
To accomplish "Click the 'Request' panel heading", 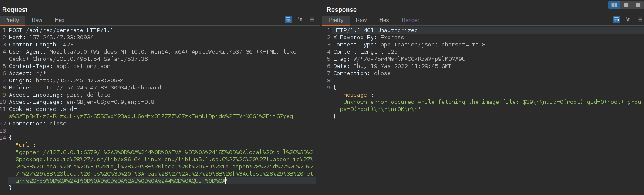I will [15, 9].
